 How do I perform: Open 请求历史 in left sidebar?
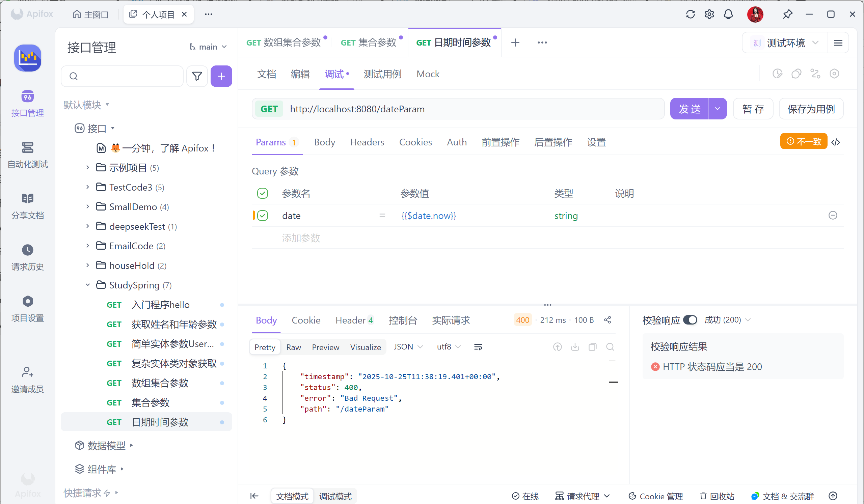[27, 257]
